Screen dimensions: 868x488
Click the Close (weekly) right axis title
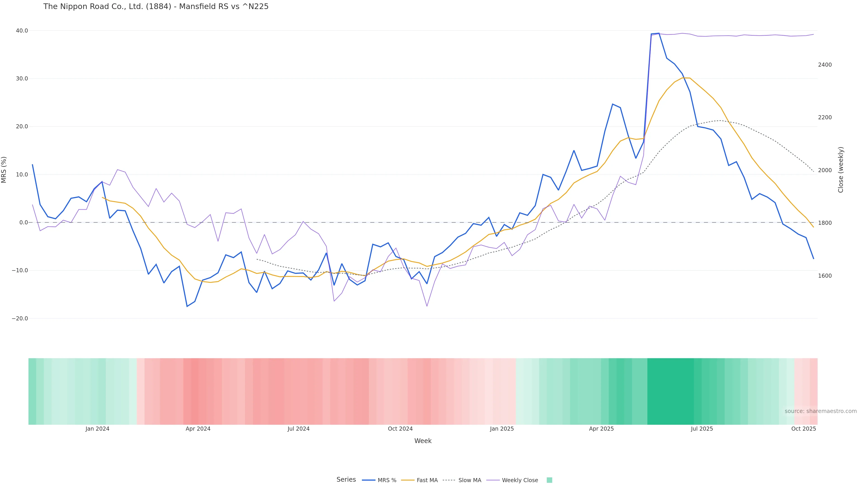[x=840, y=170]
